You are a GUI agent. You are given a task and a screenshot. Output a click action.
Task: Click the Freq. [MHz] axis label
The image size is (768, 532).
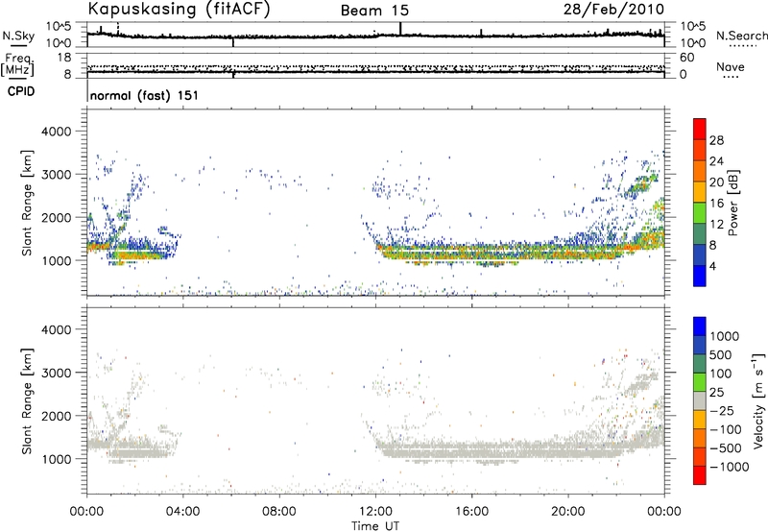[18, 64]
